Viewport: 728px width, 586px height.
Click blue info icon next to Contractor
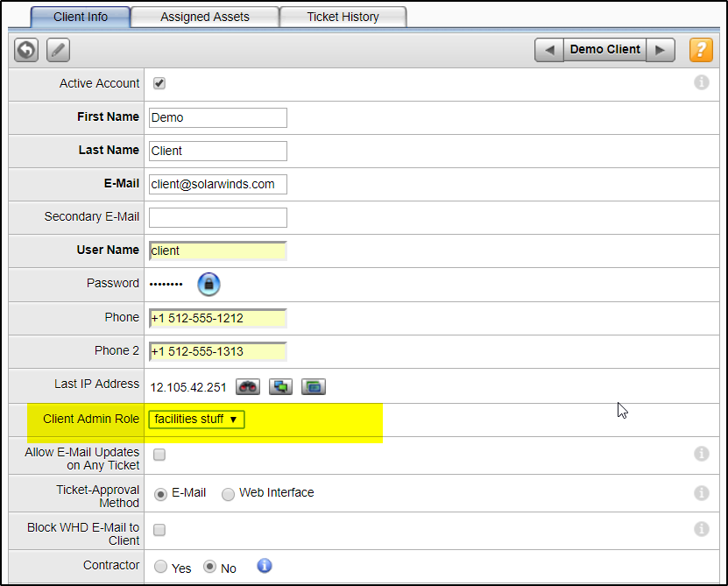[265, 566]
